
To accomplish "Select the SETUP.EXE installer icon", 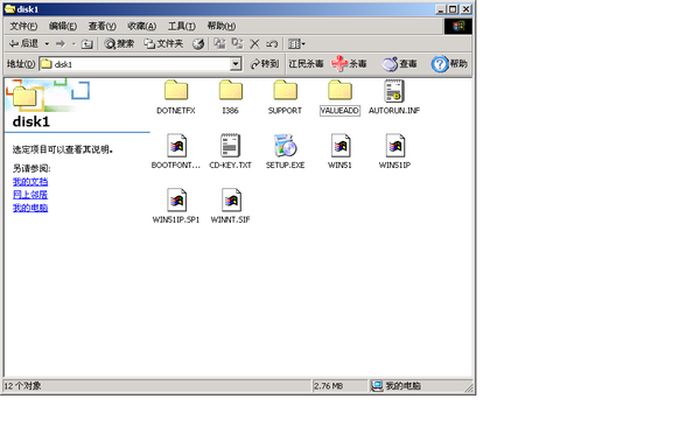I will [x=285, y=146].
